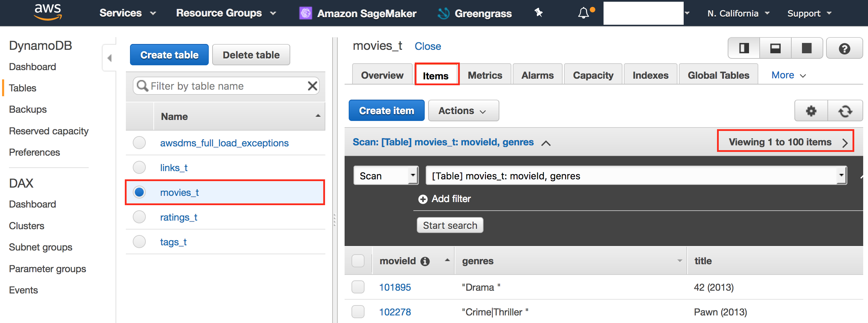Open the Resource Groups dropdown
The height and width of the screenshot is (323, 868).
pos(226,13)
